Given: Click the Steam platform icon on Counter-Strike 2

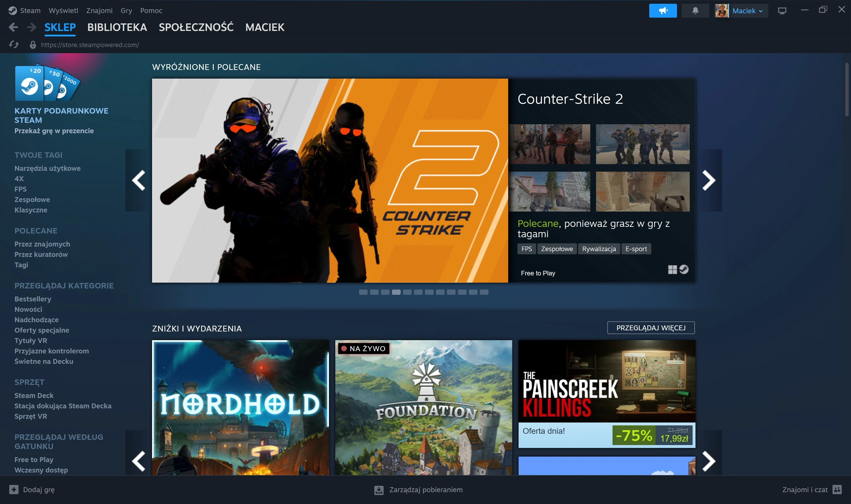Looking at the screenshot, I should point(684,269).
